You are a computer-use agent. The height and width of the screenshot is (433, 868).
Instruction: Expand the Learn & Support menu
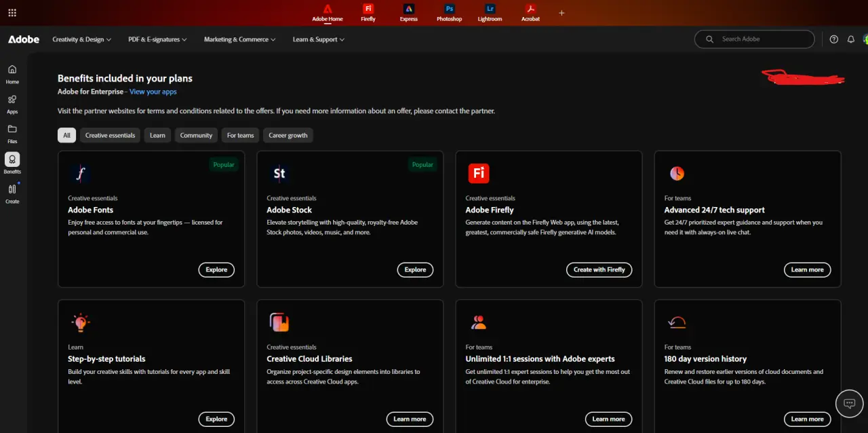pos(319,39)
